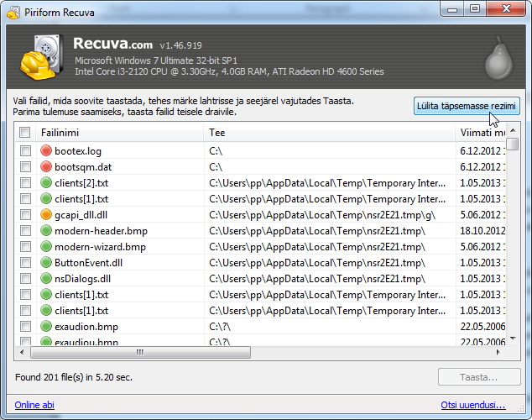Select the bootsqm.dat file name
Image resolution: width=532 pixels, height=420 pixels.
point(83,166)
